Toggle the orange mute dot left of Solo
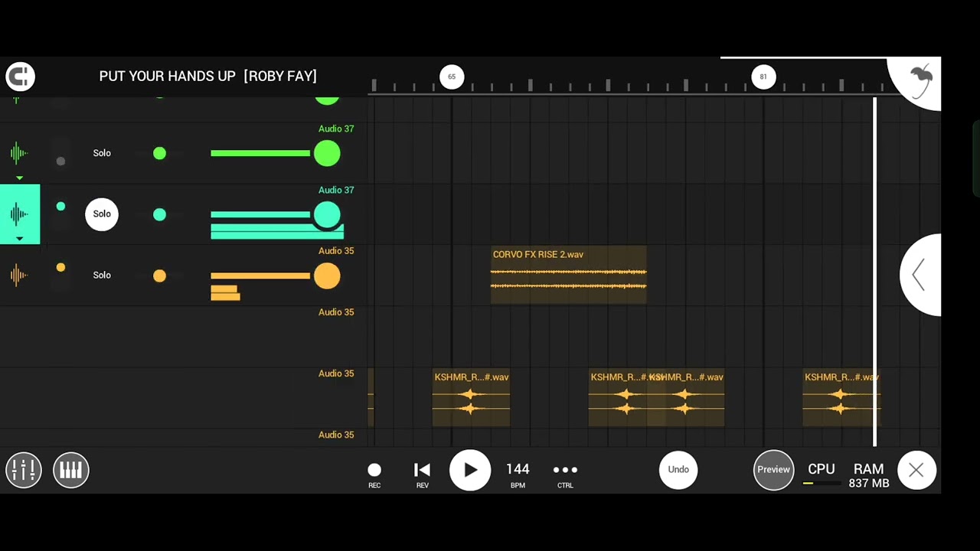 tap(60, 267)
